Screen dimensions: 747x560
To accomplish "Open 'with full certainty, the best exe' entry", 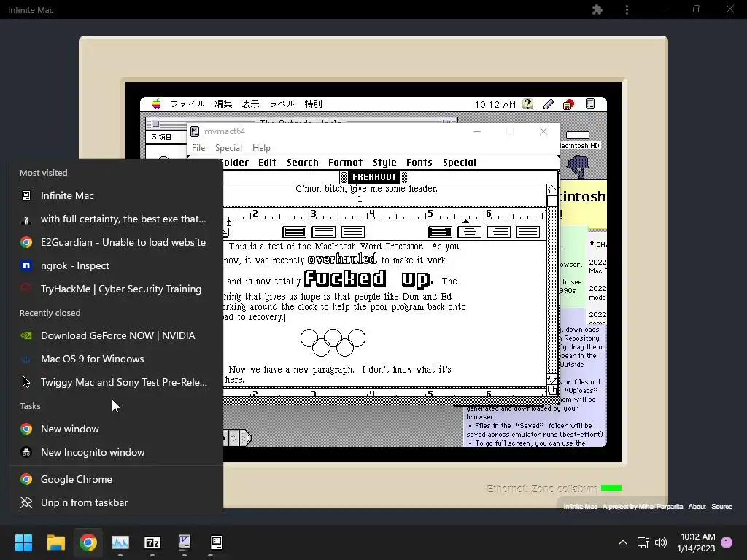I will (116, 219).
